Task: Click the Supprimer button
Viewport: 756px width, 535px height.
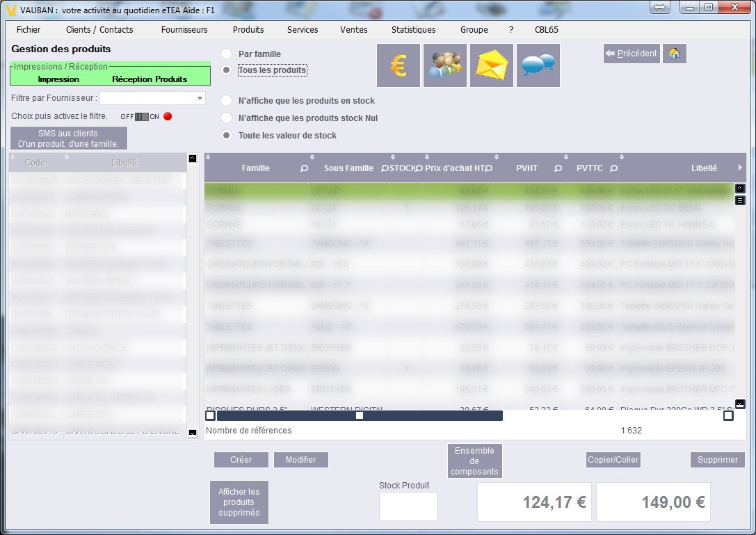Action: click(718, 460)
